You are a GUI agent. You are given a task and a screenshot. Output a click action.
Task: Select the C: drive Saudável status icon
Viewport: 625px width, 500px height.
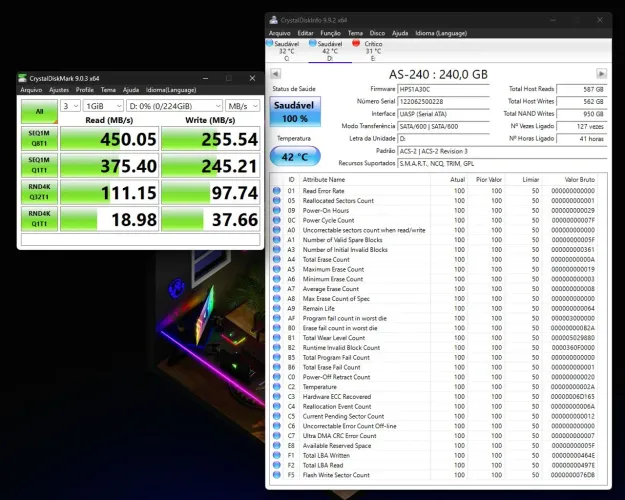(x=270, y=43)
